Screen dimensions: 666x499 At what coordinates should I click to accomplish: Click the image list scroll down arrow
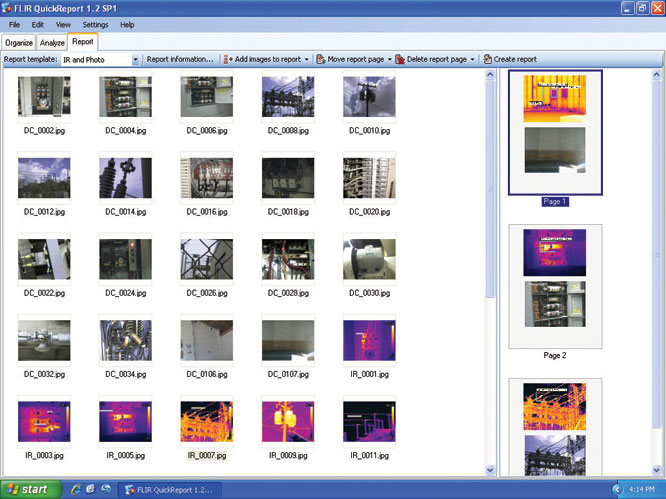tap(490, 469)
